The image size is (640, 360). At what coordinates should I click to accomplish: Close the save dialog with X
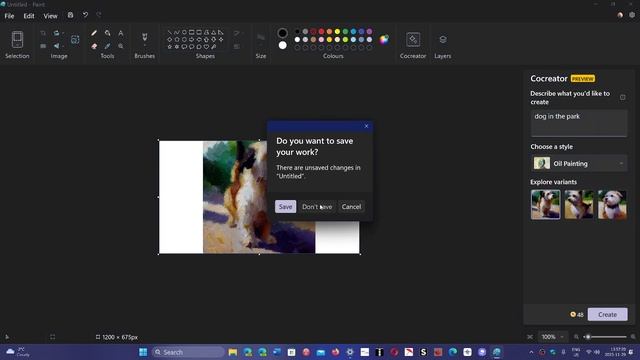[x=366, y=126]
